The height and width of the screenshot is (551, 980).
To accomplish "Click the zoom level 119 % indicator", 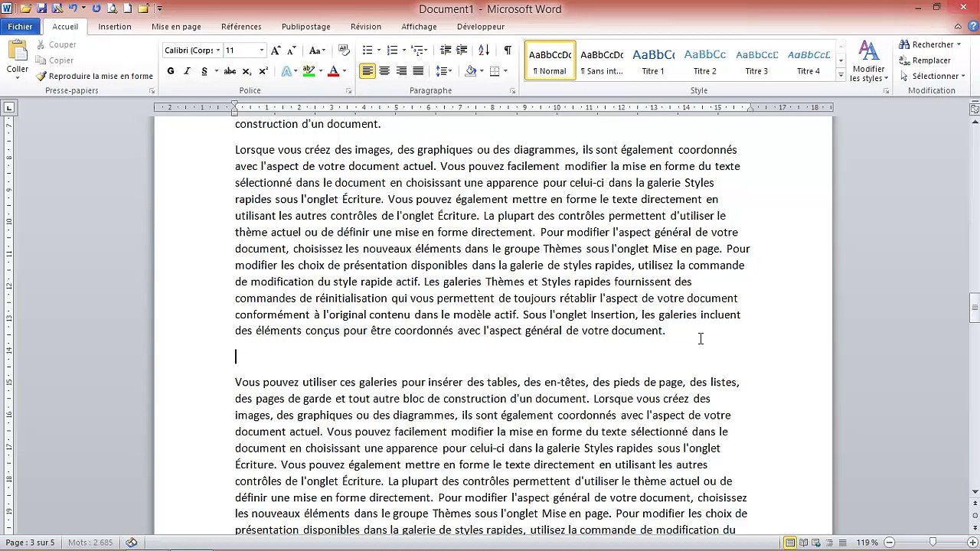I will pyautogui.click(x=867, y=543).
